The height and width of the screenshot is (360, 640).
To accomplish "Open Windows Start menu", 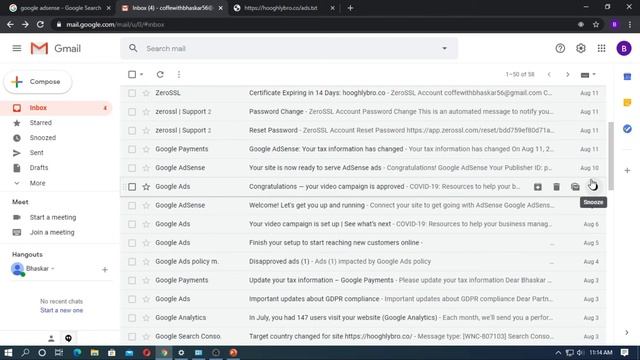I will pyautogui.click(x=8, y=353).
